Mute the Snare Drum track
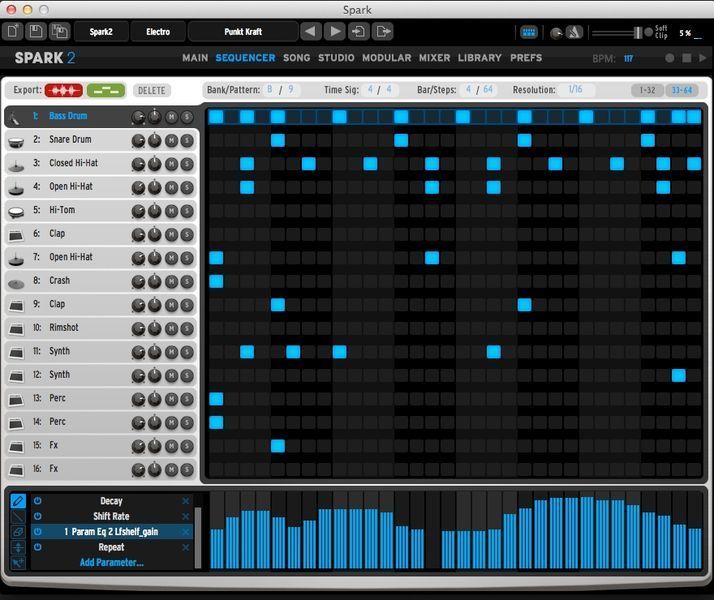This screenshot has height=600, width=714. tap(171, 140)
